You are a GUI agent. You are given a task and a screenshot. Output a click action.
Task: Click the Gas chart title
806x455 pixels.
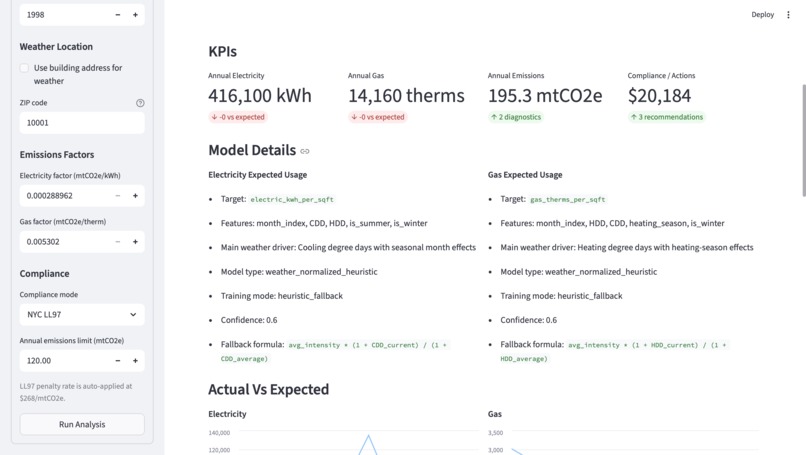click(494, 414)
